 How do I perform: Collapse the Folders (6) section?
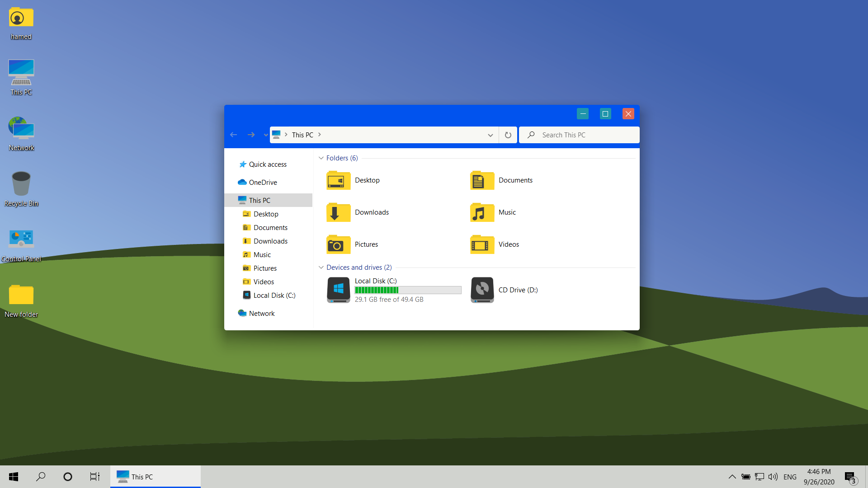pos(321,158)
